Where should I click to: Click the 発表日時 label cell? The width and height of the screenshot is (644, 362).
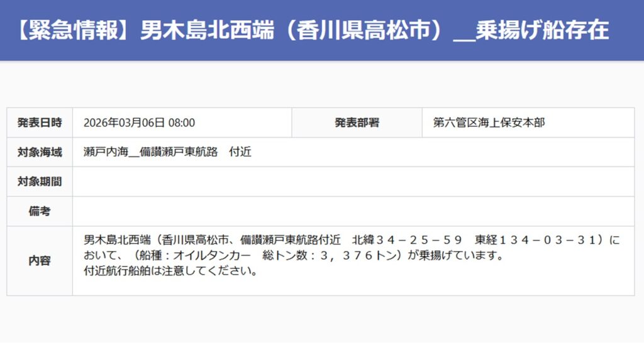40,123
